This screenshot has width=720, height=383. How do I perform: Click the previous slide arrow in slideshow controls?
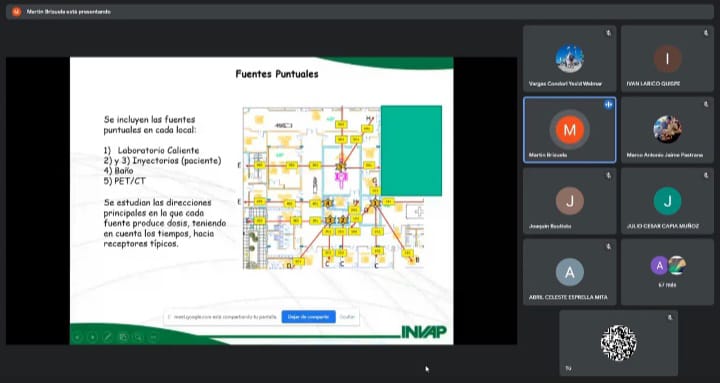coord(77,337)
